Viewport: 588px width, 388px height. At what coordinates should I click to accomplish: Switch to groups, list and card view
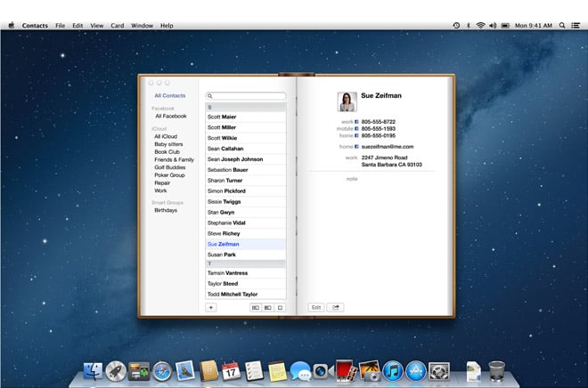[255, 307]
